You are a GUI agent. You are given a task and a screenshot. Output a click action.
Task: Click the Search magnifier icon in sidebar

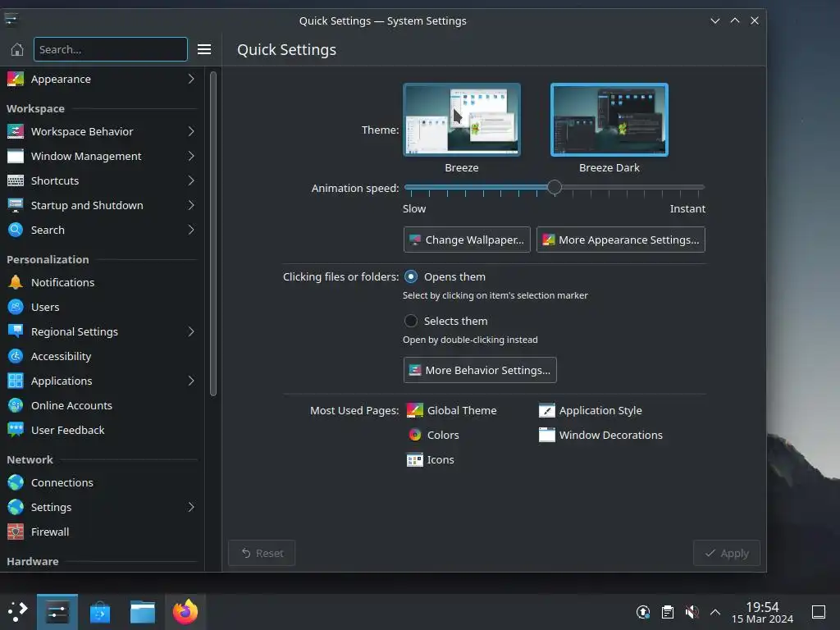click(x=16, y=230)
